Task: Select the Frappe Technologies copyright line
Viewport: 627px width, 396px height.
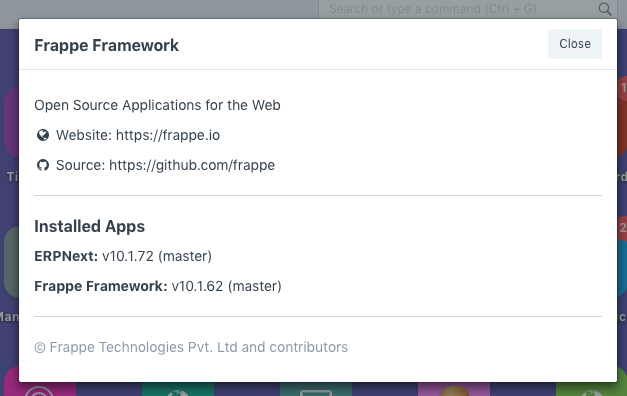Action: tap(191, 347)
